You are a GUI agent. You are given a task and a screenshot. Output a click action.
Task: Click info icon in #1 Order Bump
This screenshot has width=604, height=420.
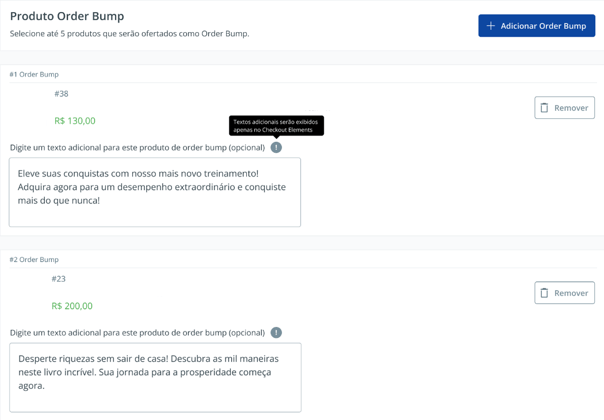tap(276, 148)
